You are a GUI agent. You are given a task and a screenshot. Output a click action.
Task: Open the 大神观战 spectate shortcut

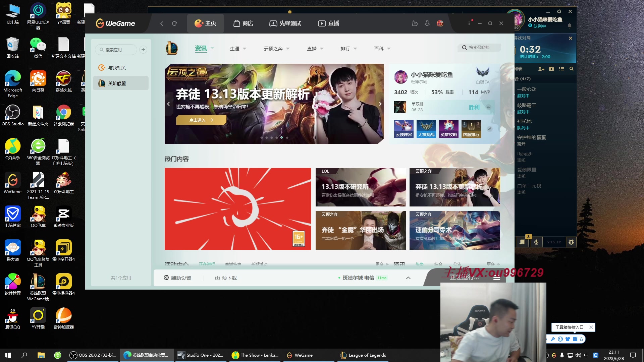click(426, 129)
